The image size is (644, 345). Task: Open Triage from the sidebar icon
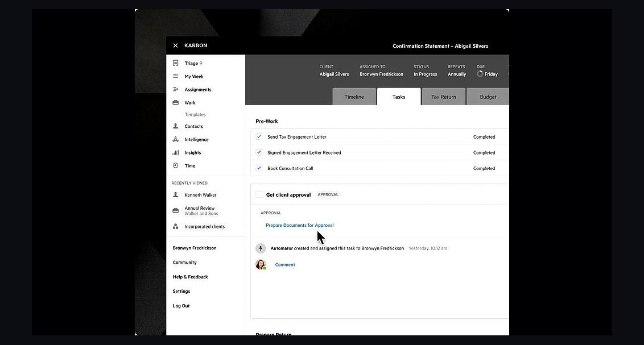pos(175,63)
